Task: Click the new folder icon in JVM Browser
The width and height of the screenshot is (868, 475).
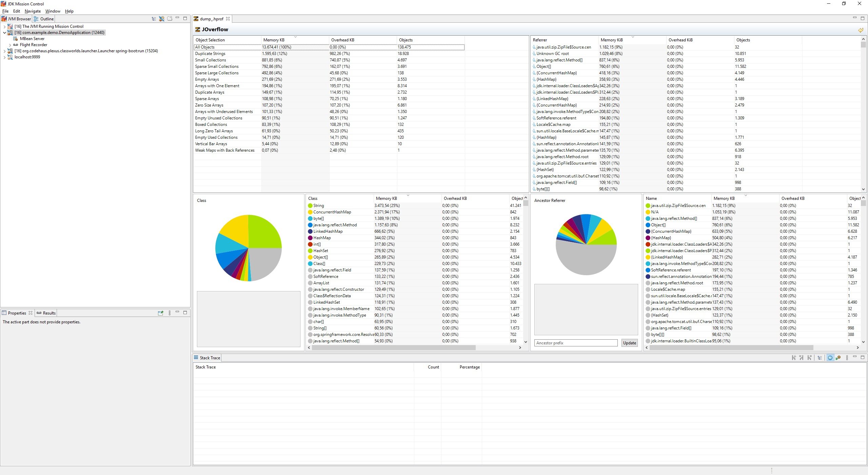Action: (x=170, y=19)
